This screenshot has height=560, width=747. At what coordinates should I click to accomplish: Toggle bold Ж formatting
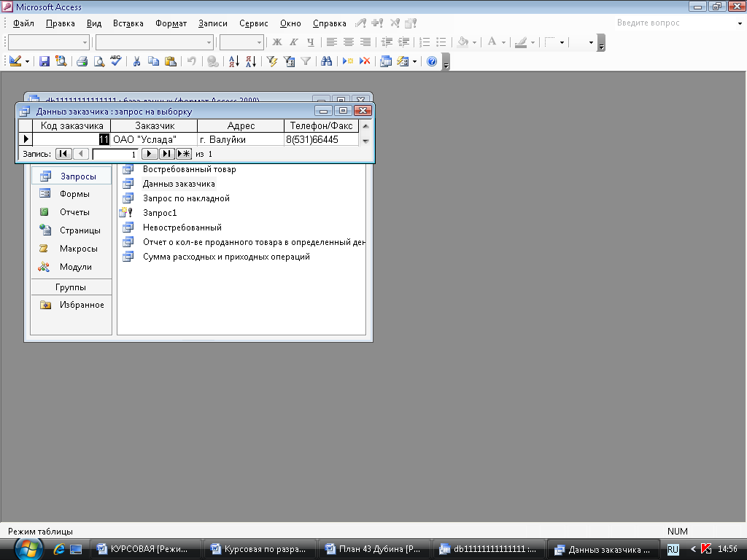point(276,42)
